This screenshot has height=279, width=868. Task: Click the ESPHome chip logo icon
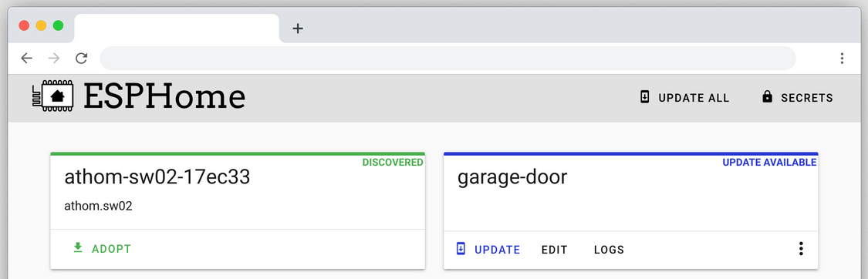pos(52,96)
